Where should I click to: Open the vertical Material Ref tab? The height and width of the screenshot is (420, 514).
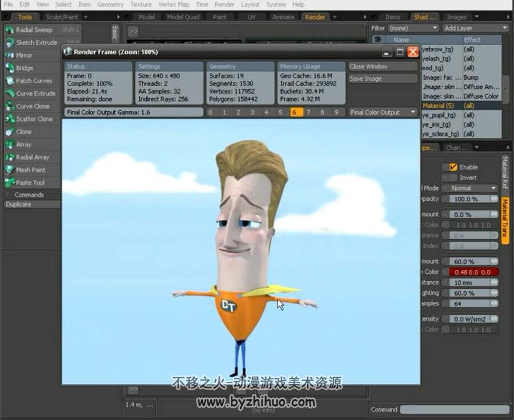(505, 172)
